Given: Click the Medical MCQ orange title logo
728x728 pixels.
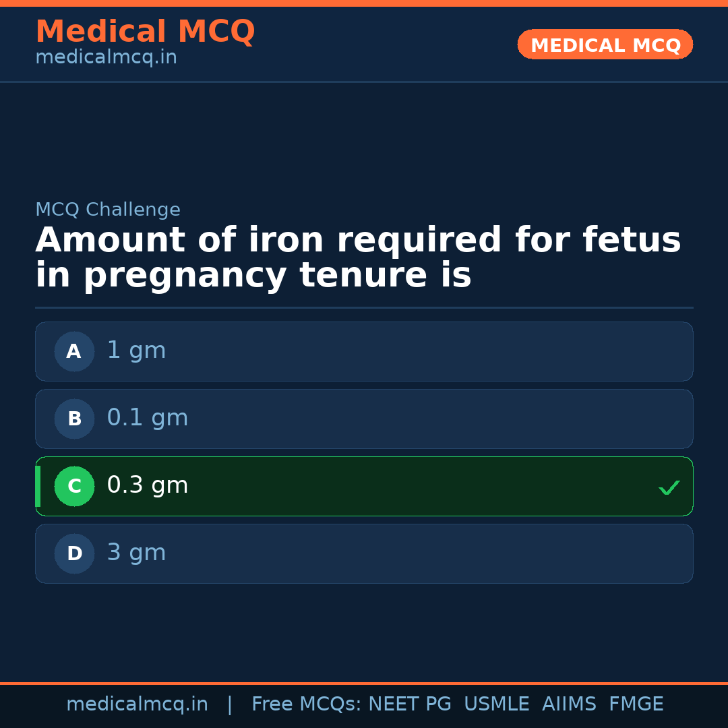Looking at the screenshot, I should click(145, 32).
